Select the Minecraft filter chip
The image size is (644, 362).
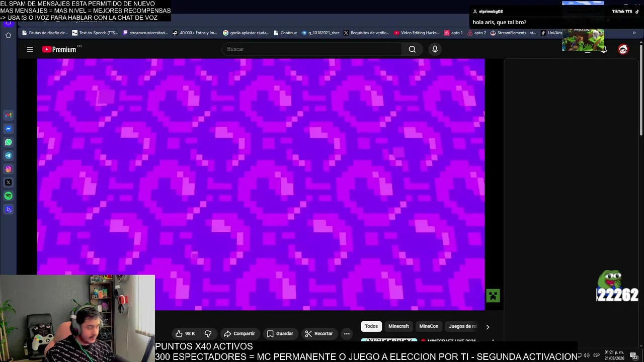[398, 326]
